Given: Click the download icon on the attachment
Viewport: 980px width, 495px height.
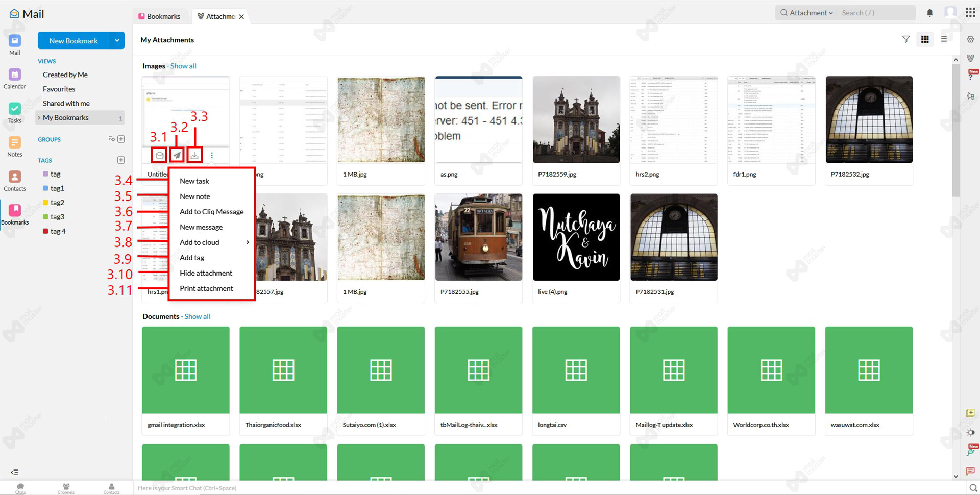Looking at the screenshot, I should 194,155.
